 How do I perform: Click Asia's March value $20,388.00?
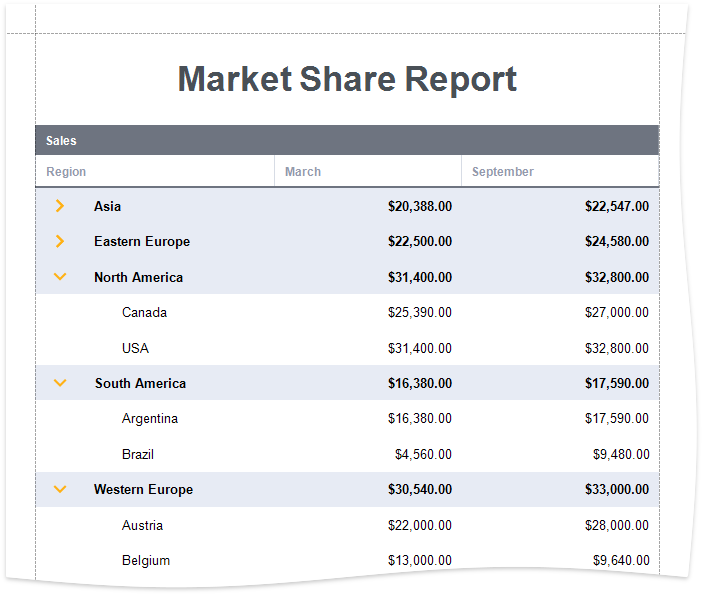click(419, 206)
